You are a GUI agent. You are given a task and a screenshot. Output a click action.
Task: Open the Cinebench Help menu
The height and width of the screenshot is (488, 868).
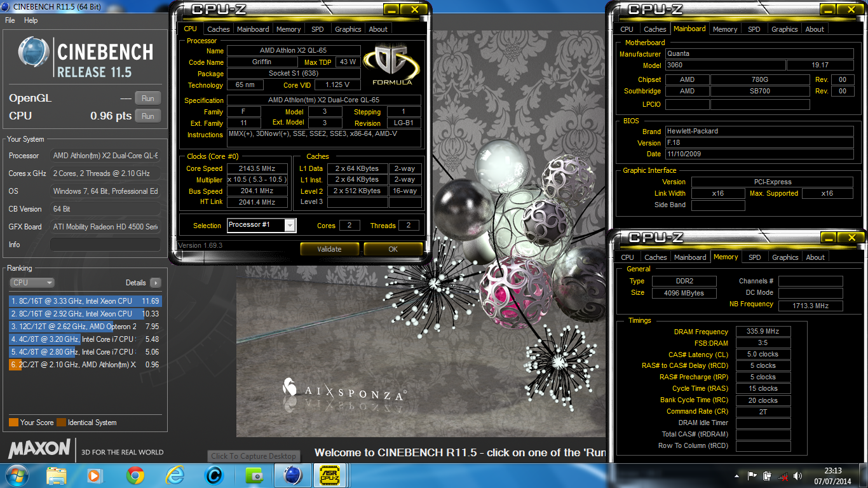tap(31, 20)
